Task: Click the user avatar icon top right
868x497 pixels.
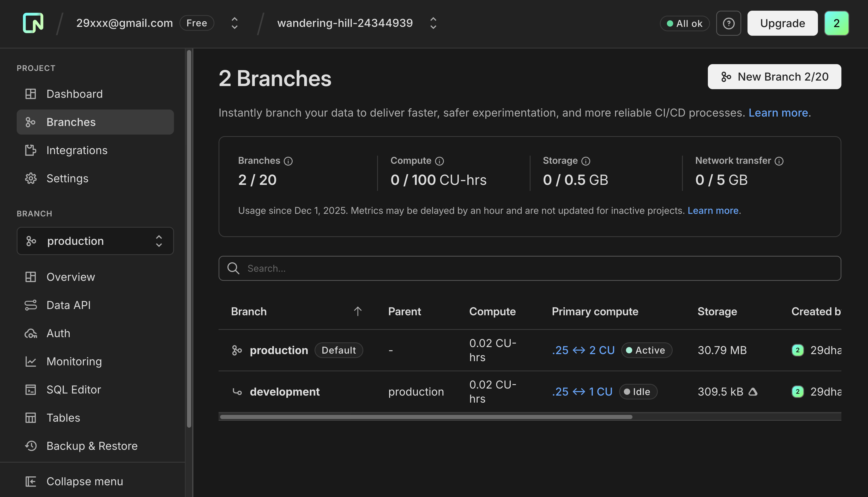Action: [x=836, y=23]
